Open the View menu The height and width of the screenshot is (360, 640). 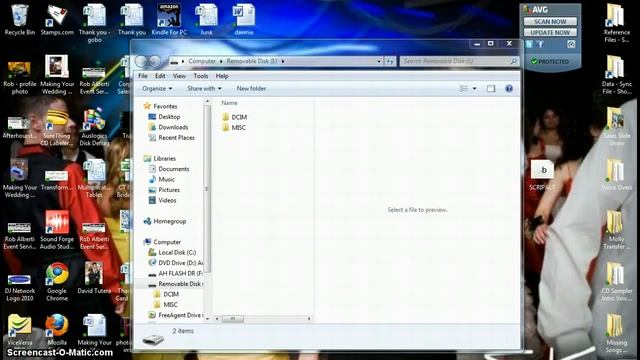click(x=179, y=76)
